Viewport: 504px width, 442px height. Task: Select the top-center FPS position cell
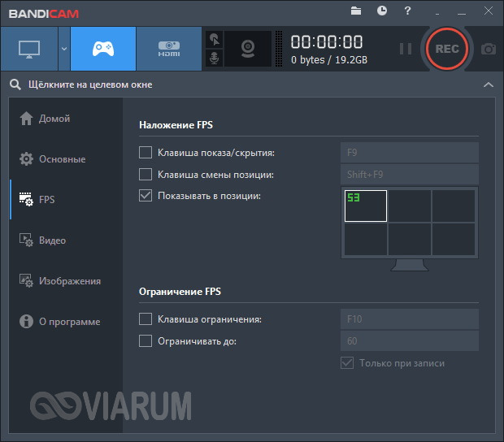(x=410, y=206)
